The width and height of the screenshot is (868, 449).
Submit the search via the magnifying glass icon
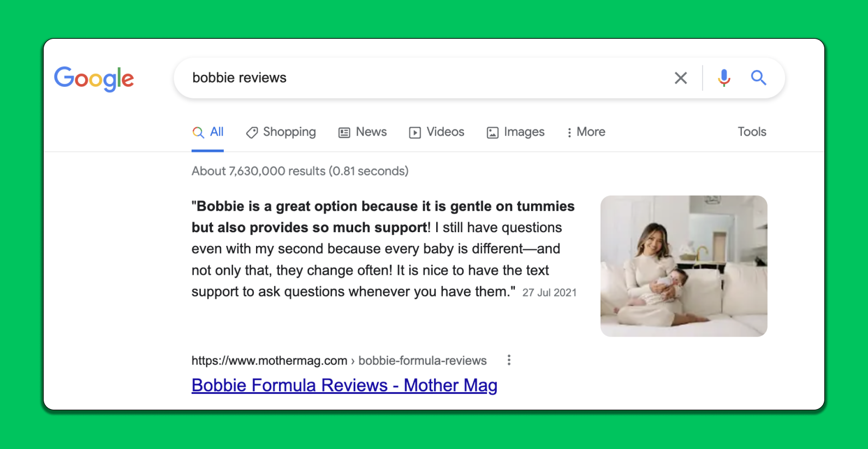(758, 78)
